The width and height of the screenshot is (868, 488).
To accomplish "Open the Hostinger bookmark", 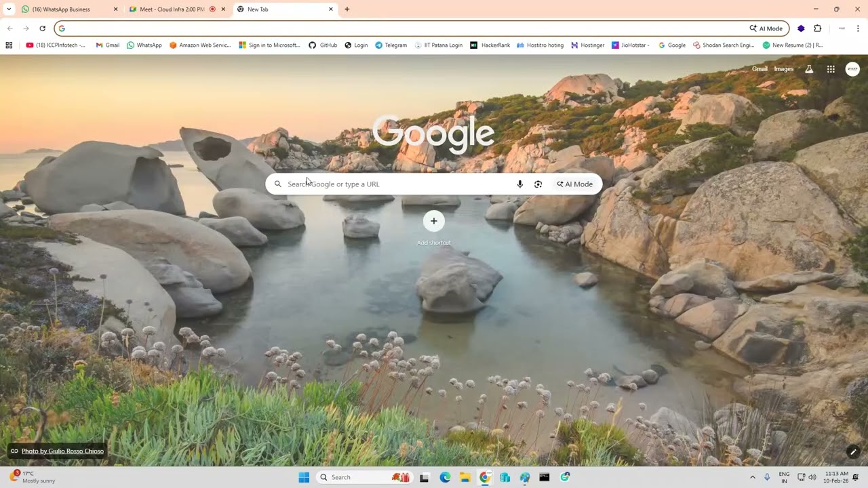I will [587, 45].
